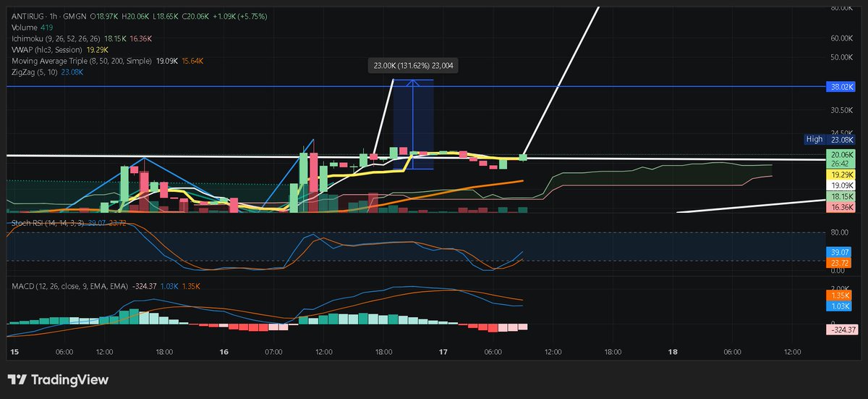Click the 38.02K horizontal line price label
Screen dimensions: 868x399
[841, 86]
